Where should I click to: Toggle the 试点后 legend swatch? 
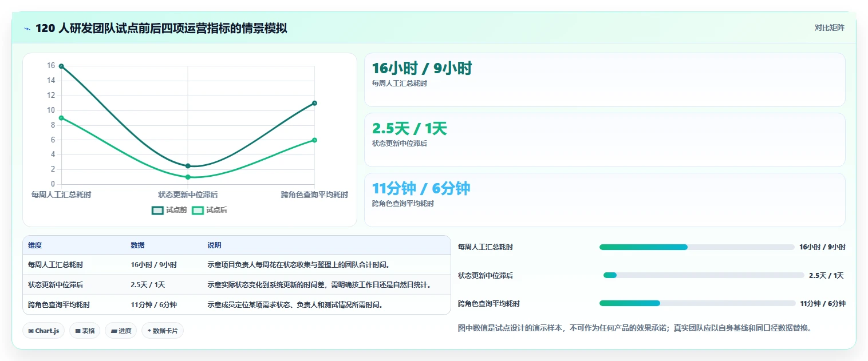click(198, 211)
